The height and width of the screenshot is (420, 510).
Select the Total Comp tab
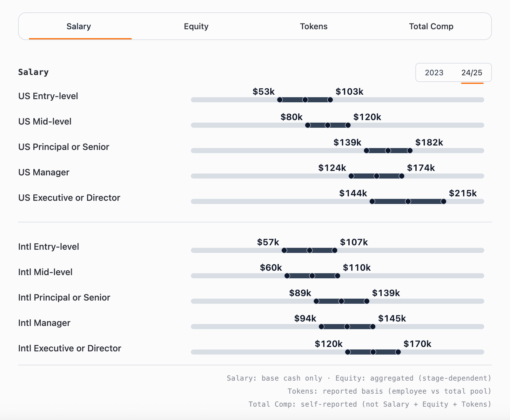[431, 26]
